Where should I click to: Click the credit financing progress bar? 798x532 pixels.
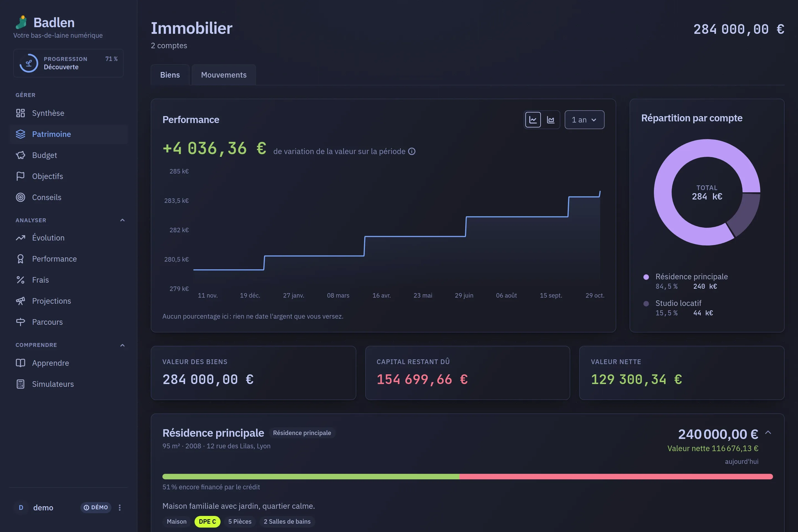tap(467, 476)
